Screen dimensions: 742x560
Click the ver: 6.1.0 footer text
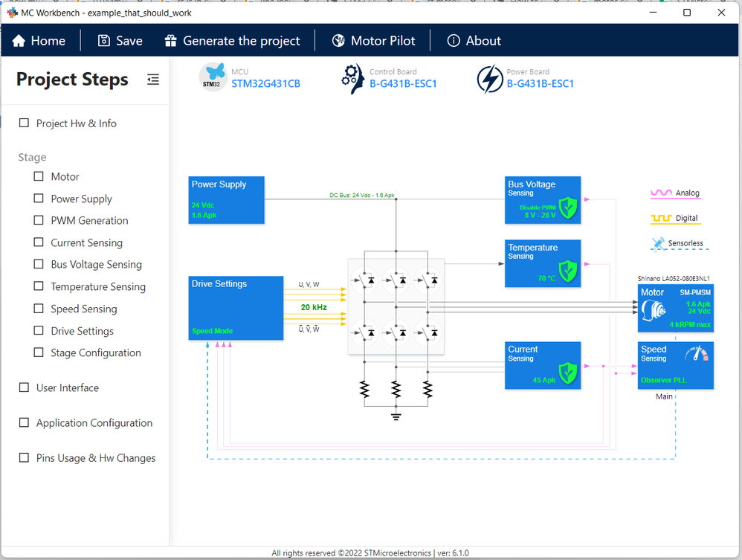453,553
